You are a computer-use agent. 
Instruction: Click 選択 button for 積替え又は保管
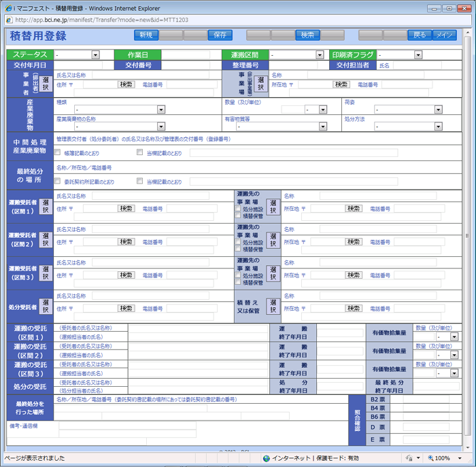[273, 307]
